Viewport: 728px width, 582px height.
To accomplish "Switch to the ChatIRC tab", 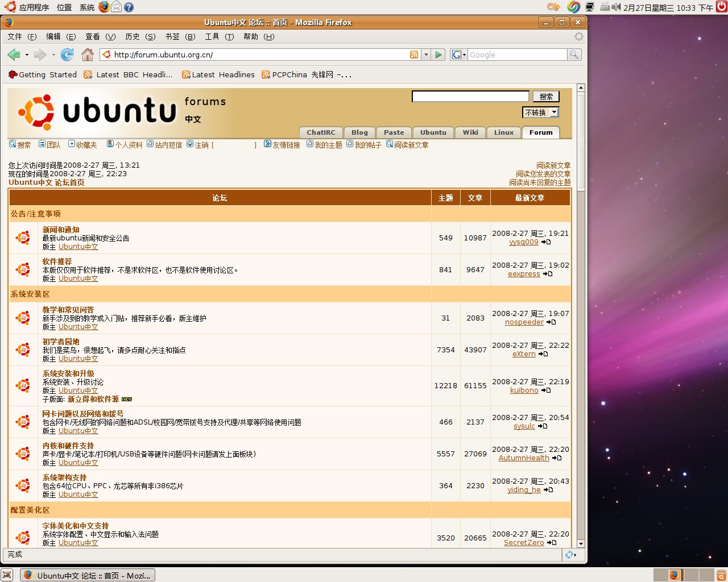I will [x=321, y=132].
